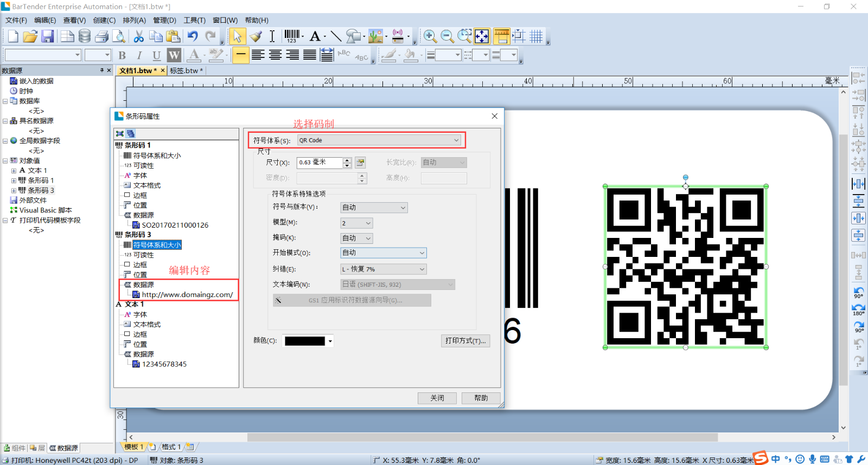Click the 打印方式(T)... button
Viewport: 868px width, 465px height.
(465, 341)
